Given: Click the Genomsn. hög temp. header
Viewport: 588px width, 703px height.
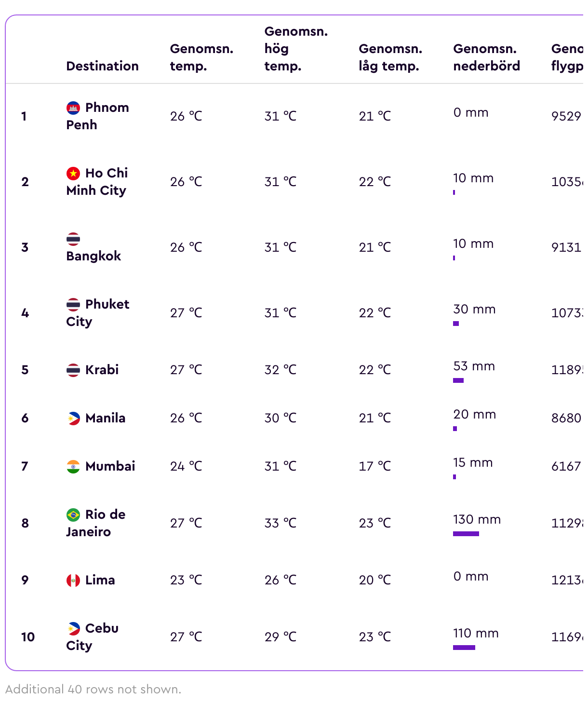Looking at the screenshot, I should pos(296,49).
